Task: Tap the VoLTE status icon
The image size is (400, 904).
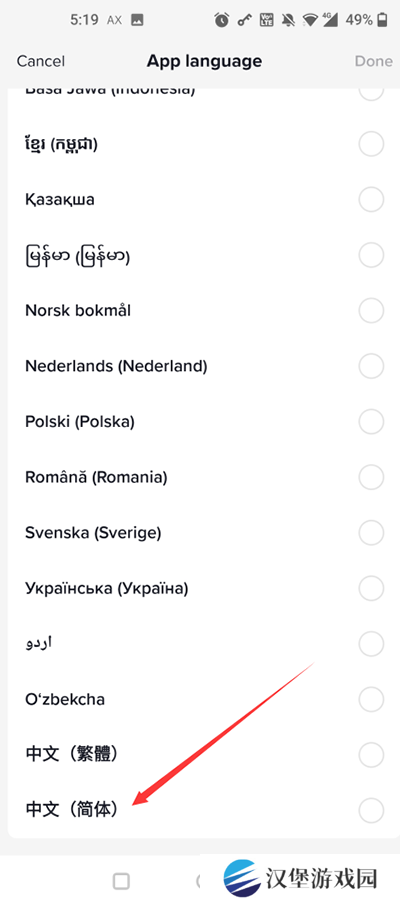Action: click(x=267, y=20)
